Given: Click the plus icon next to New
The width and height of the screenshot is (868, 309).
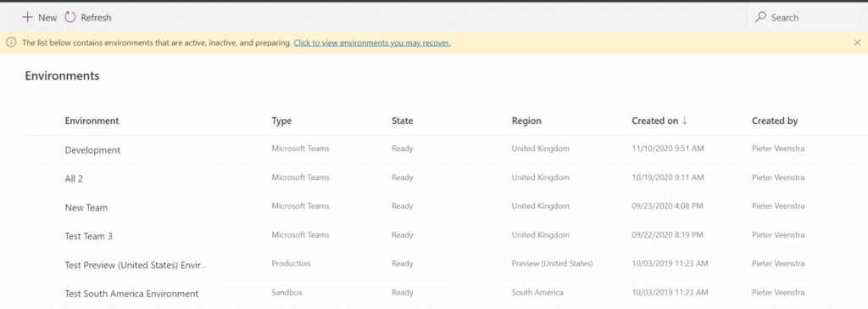Looking at the screenshot, I should (x=27, y=17).
